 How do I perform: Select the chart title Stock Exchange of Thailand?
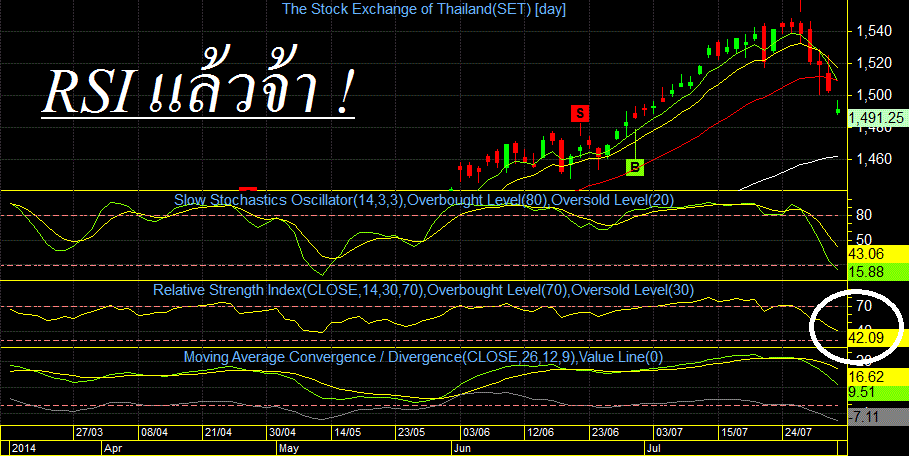pos(423,9)
